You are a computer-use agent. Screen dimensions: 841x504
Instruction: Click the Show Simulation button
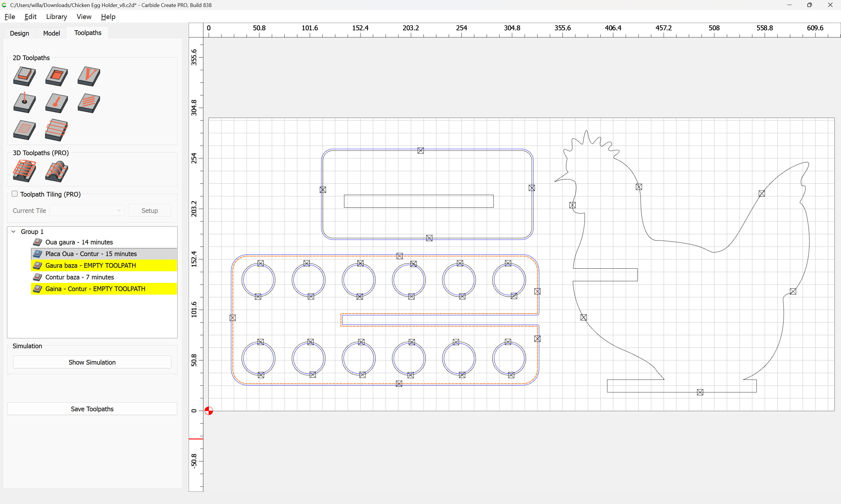click(x=92, y=362)
